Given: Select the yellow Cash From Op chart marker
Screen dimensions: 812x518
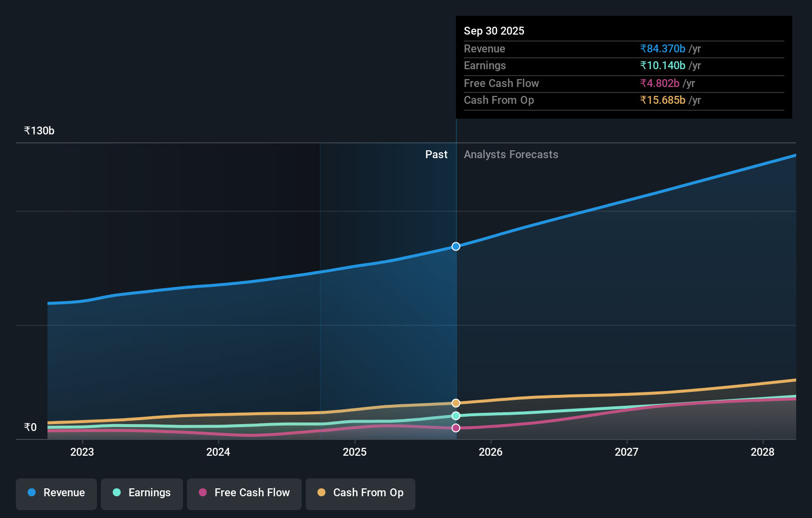Looking at the screenshot, I should point(455,403).
